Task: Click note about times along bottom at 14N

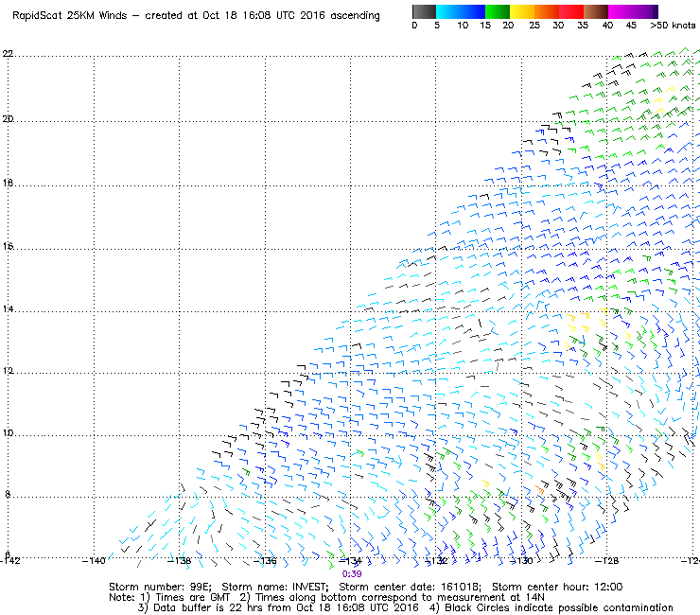Action: click(393, 598)
